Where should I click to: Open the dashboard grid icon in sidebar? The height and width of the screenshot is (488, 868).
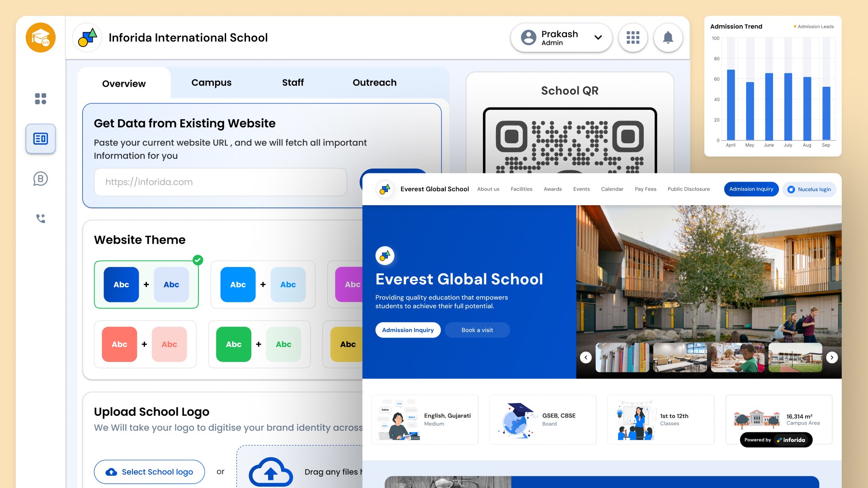(x=41, y=99)
